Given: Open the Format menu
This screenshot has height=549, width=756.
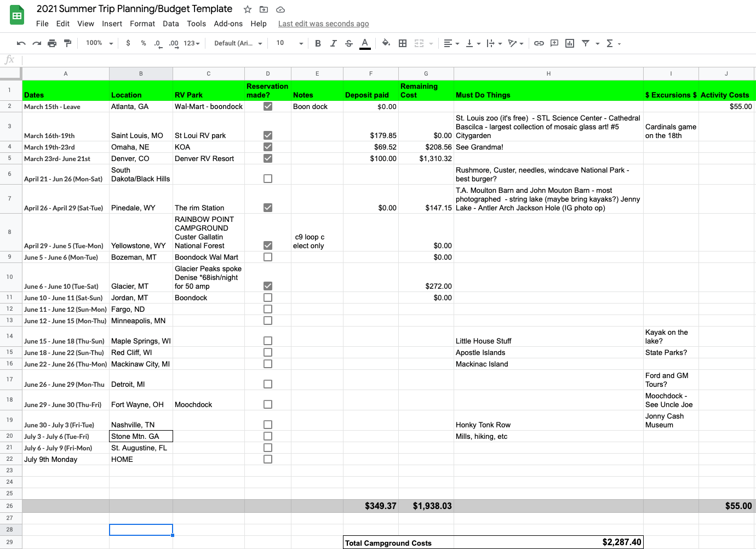Looking at the screenshot, I should [142, 24].
